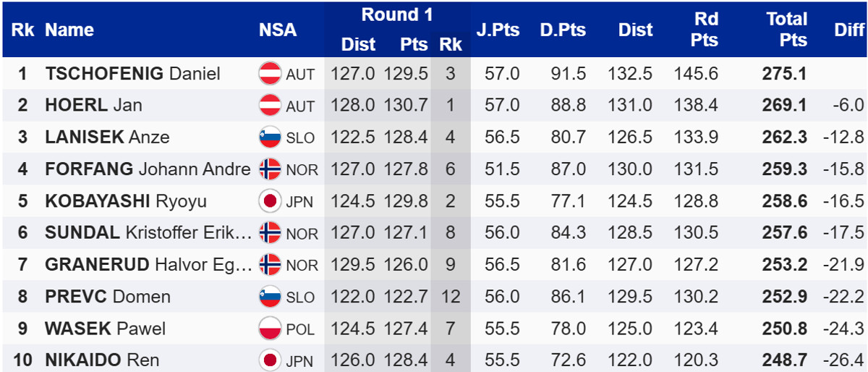Screen dimensions: 868x372
Task: Click the NSA column header
Action: tap(278, 30)
